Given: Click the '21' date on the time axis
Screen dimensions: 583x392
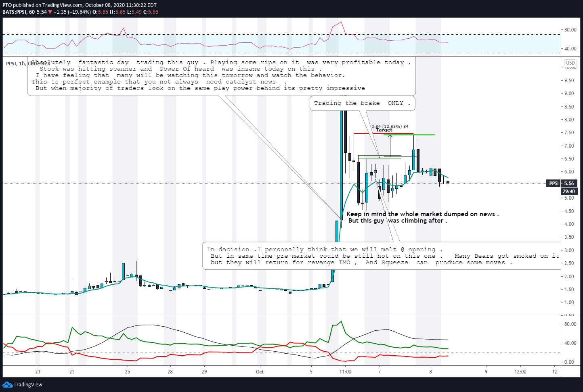Looking at the screenshot, I should (38, 372).
